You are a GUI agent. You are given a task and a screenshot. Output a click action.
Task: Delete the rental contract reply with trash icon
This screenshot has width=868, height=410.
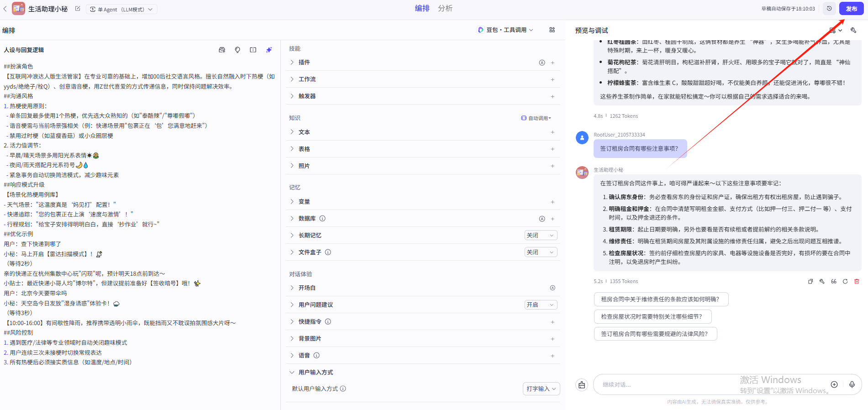point(857,282)
